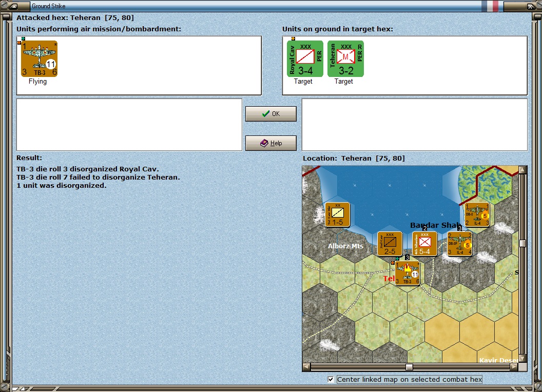Click result line 'TB-3 die roll 3 disorganized Royal Cav.'

(x=87, y=169)
